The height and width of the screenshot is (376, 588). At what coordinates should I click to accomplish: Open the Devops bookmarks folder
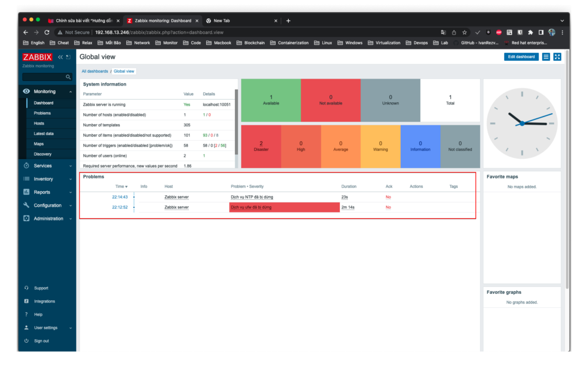[417, 42]
